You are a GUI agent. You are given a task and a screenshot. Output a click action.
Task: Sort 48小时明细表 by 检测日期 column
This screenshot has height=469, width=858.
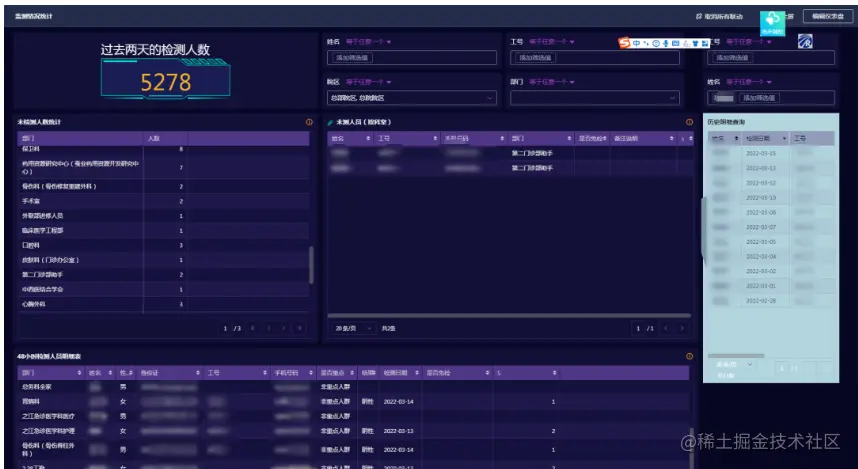416,373
